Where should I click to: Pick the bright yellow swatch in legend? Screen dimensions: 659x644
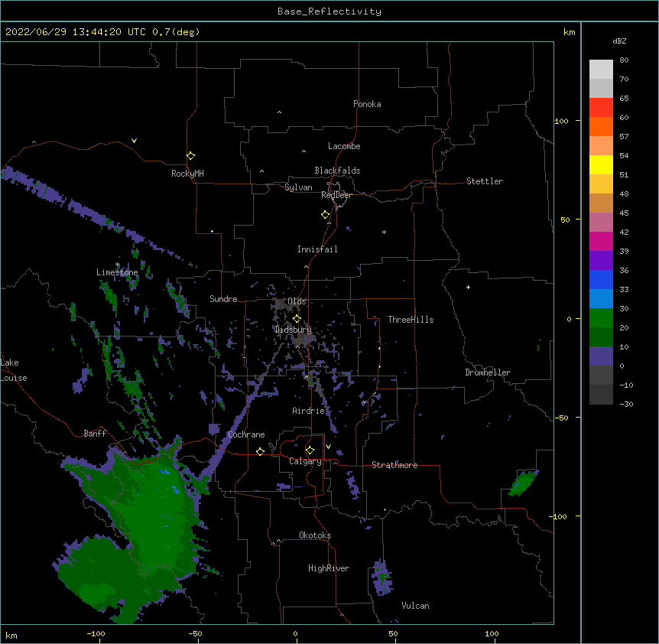click(601, 164)
